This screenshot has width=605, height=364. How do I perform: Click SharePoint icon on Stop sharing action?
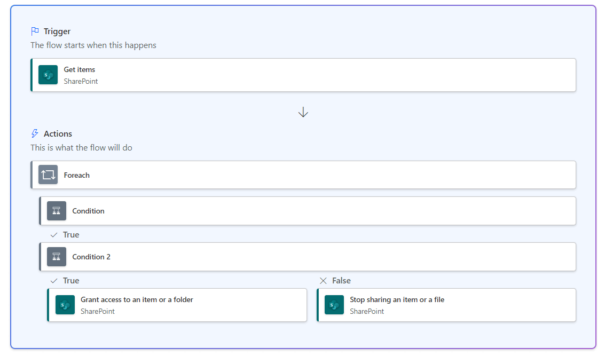(x=334, y=305)
